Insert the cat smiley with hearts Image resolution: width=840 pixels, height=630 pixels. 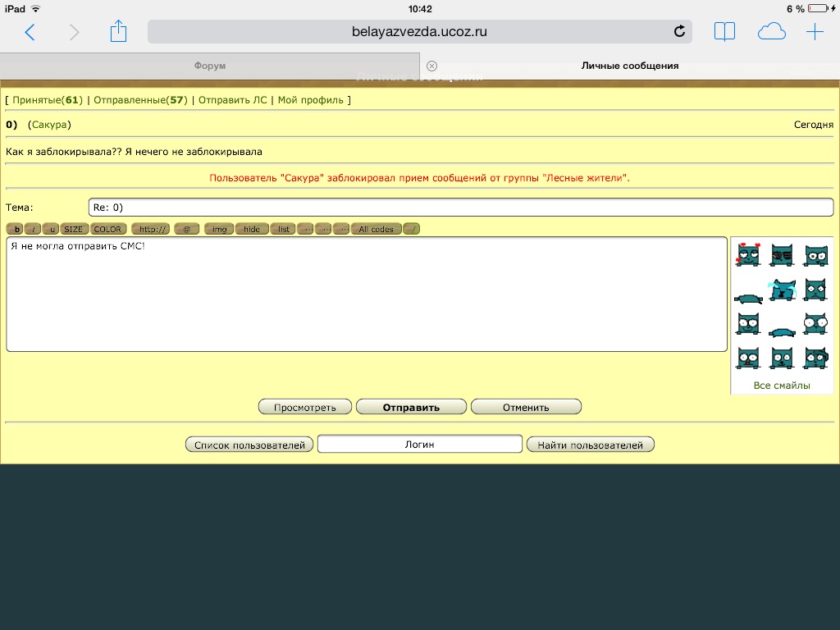coord(747,254)
